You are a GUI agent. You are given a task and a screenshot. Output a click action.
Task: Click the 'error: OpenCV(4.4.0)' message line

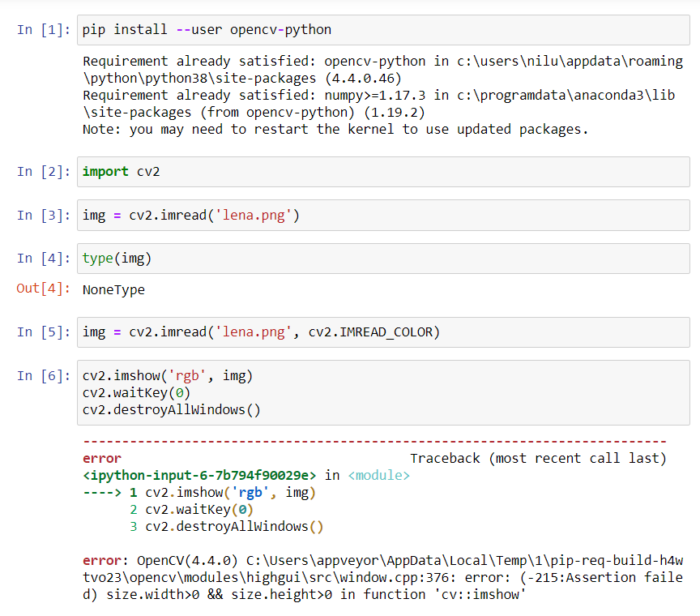coord(382,561)
